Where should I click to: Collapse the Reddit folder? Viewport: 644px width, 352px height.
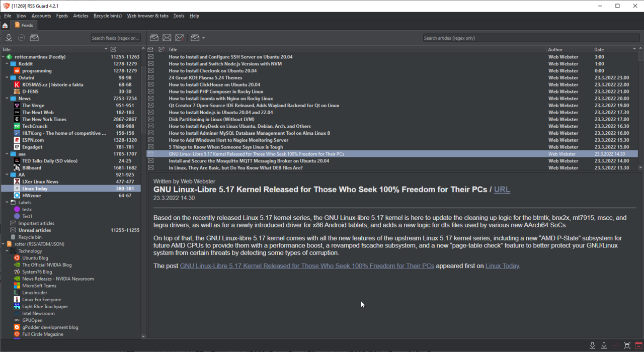tap(7, 64)
